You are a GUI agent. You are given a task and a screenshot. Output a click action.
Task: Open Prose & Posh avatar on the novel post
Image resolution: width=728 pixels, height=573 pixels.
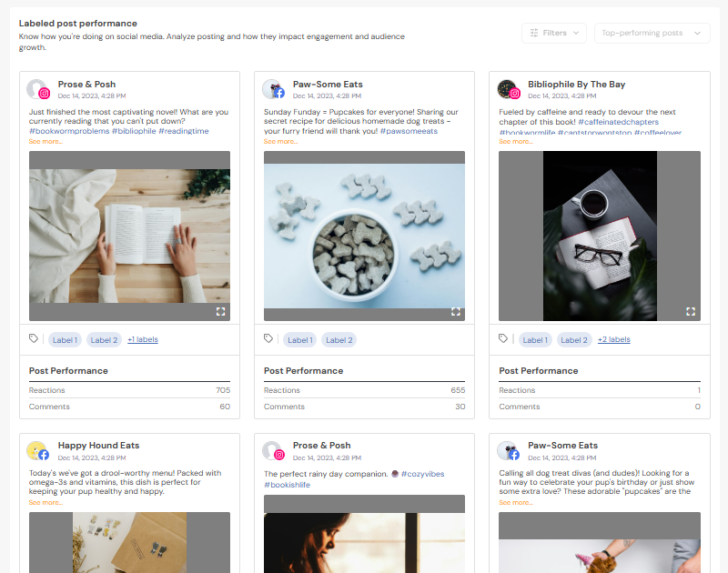(37, 89)
